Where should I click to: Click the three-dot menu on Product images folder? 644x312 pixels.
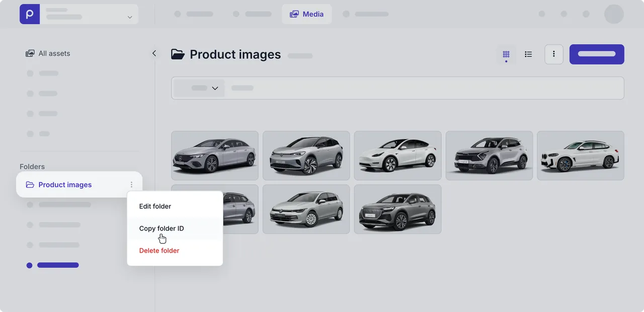(x=131, y=185)
